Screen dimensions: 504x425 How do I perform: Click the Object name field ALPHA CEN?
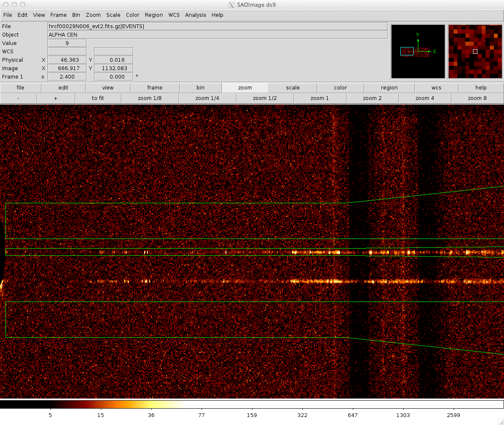click(x=218, y=35)
